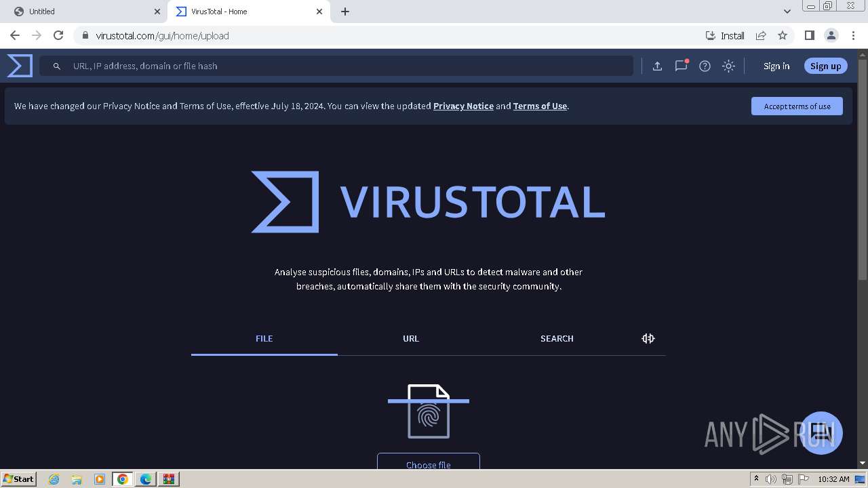
Task: Click the fingerprint file upload icon
Action: click(x=429, y=411)
